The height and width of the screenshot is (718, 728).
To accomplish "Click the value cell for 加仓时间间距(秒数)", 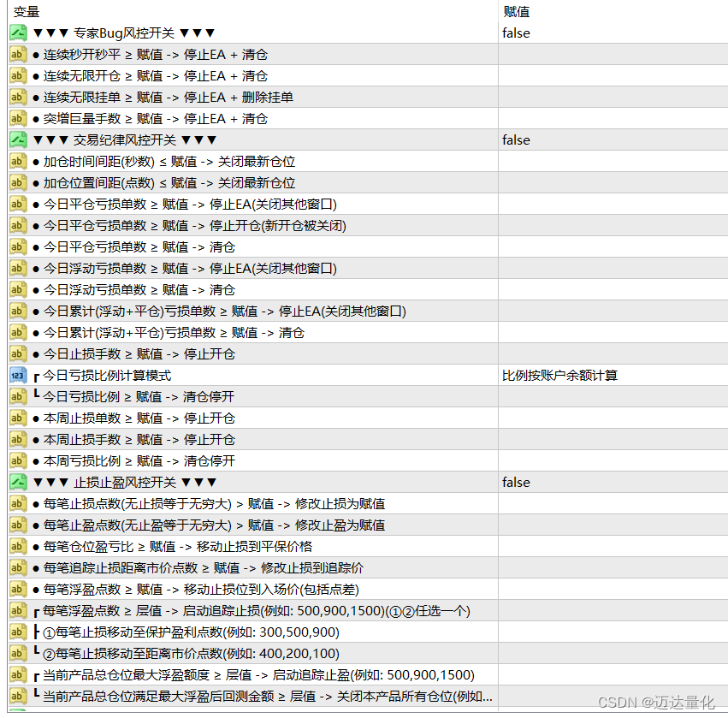I will coord(613,161).
